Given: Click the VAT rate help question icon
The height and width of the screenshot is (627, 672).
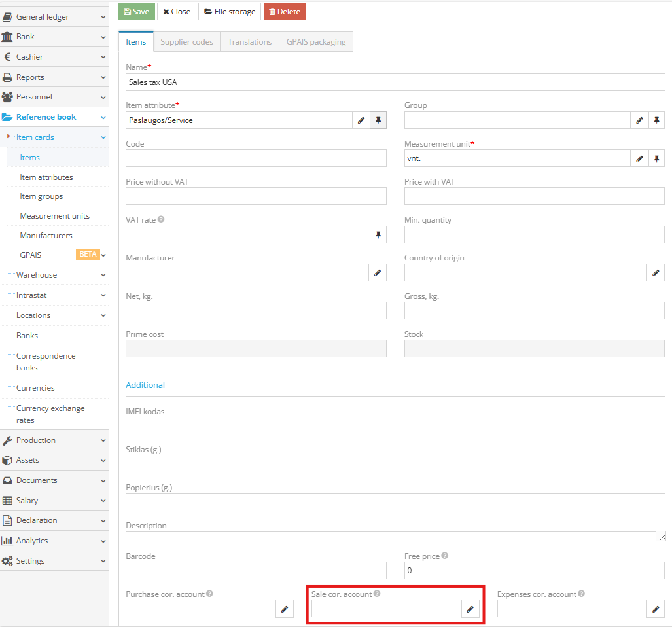Looking at the screenshot, I should point(161,220).
